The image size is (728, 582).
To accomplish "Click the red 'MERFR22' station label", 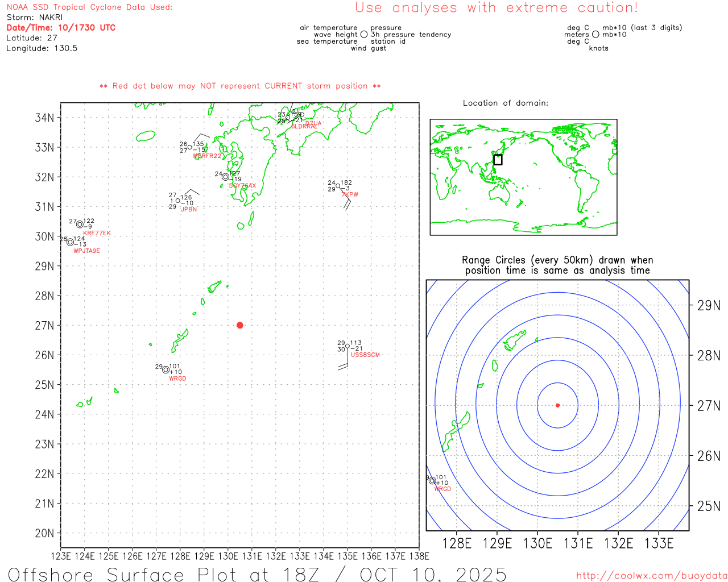I will tap(207, 156).
